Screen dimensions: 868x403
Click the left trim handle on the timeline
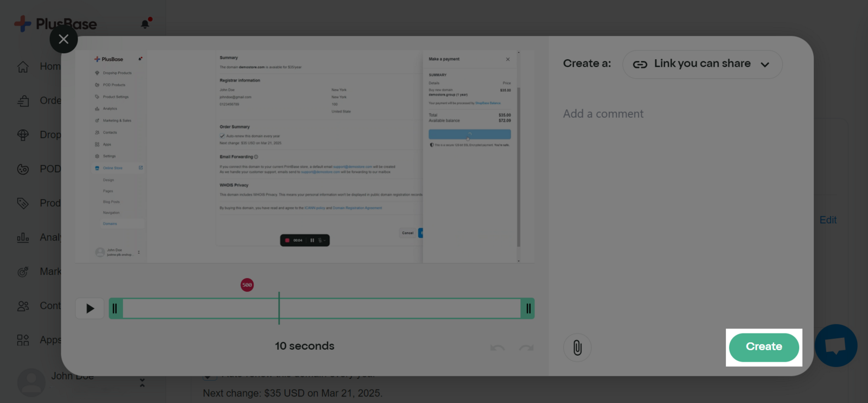coord(115,308)
